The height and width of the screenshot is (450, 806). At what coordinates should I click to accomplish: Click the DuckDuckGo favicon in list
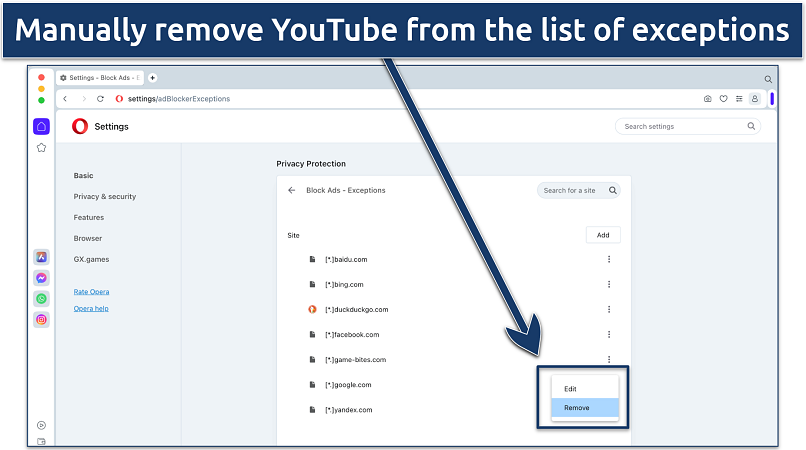click(312, 310)
